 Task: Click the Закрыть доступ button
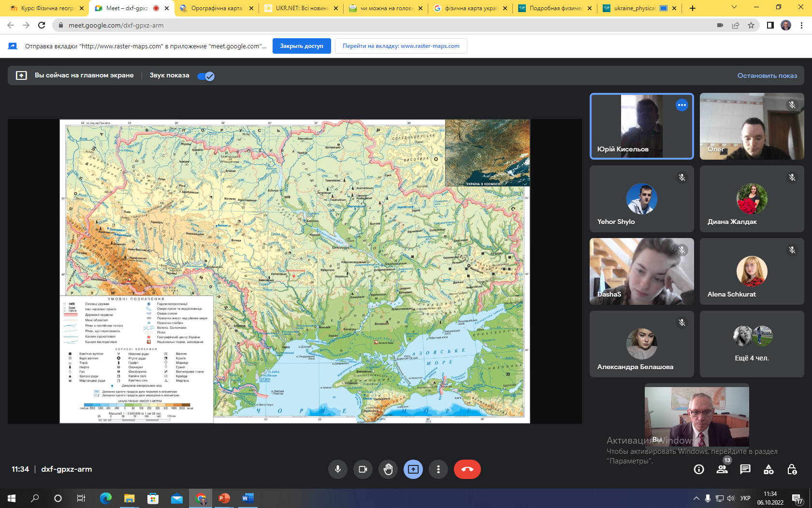pyautogui.click(x=302, y=46)
